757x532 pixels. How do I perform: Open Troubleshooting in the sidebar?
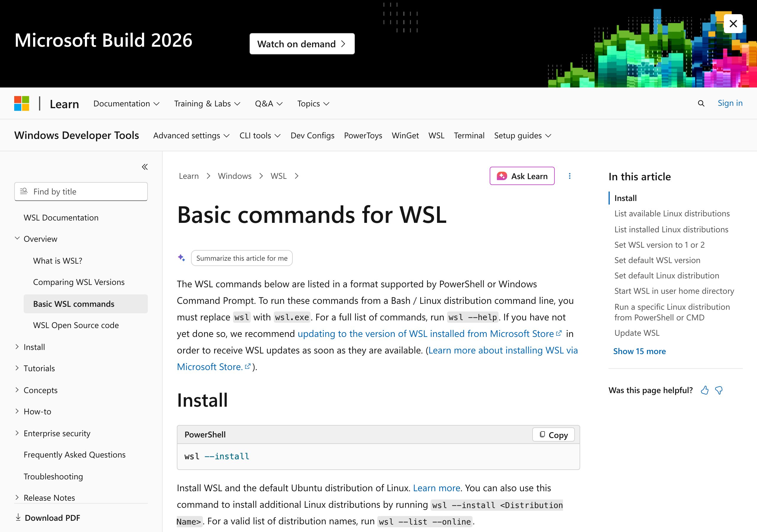point(53,477)
